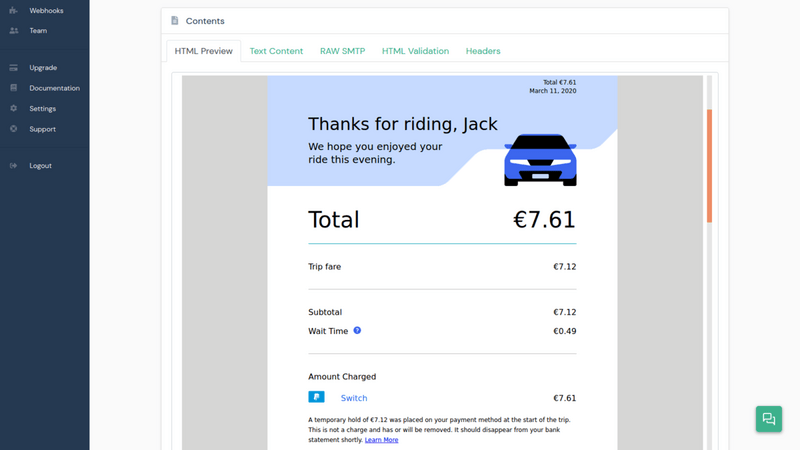This screenshot has width=800, height=450.
Task: Show the Headers tab
Action: 483,51
